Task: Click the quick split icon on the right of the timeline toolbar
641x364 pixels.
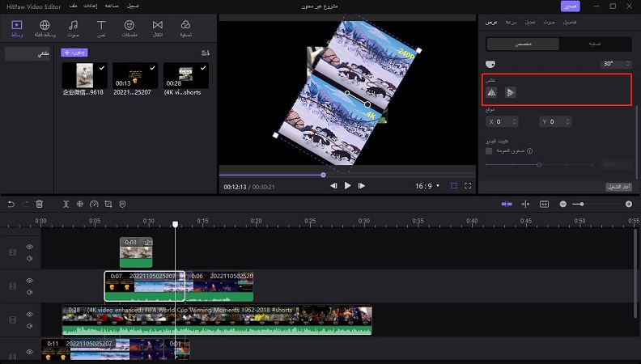Action: pos(525,204)
